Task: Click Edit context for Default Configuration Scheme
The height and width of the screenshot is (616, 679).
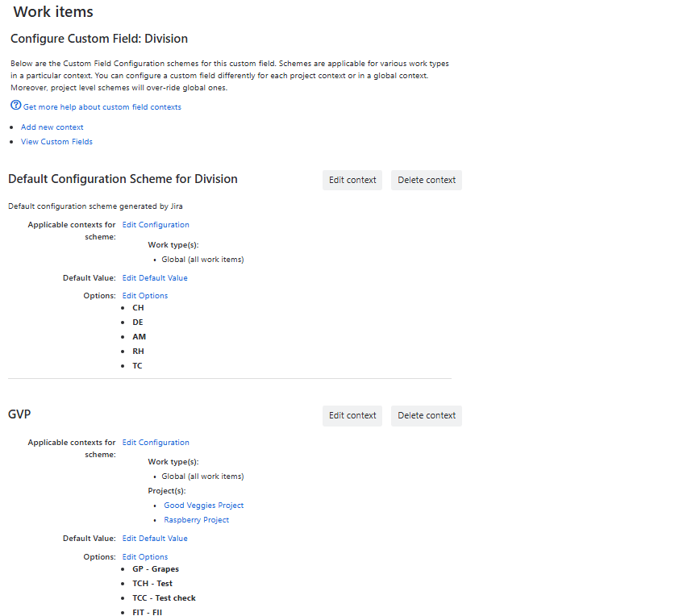Action: pos(352,181)
